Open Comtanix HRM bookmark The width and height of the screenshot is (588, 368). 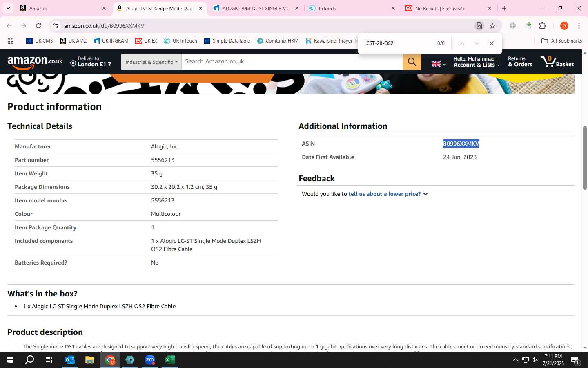pos(278,41)
